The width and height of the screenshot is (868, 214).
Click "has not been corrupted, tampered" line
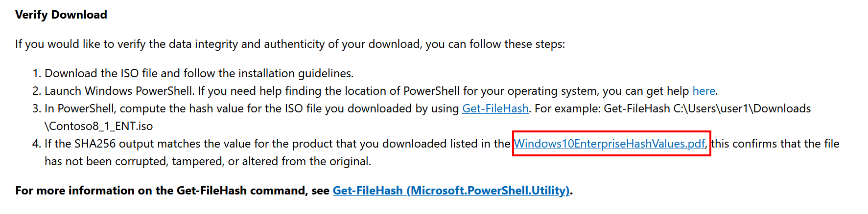tap(208, 162)
